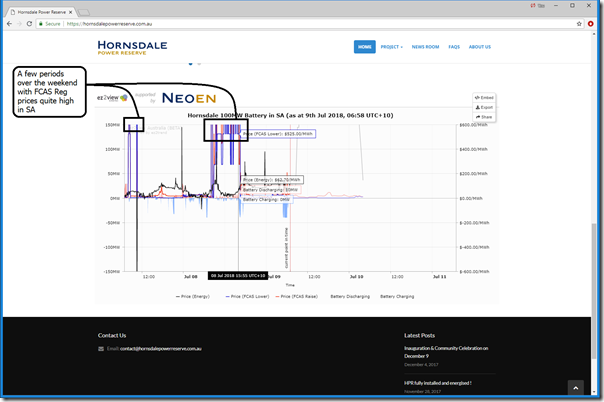Image resolution: width=604 pixels, height=402 pixels.
Task: Expand the PROJECT navigation dropdown
Action: 391,47
